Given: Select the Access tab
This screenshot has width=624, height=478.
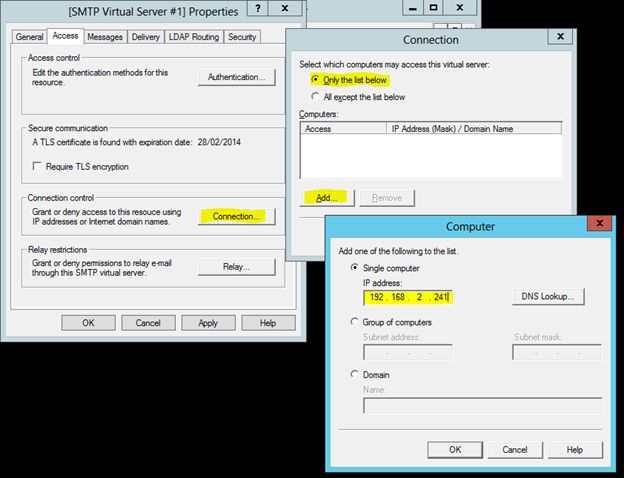Looking at the screenshot, I should click(x=65, y=36).
